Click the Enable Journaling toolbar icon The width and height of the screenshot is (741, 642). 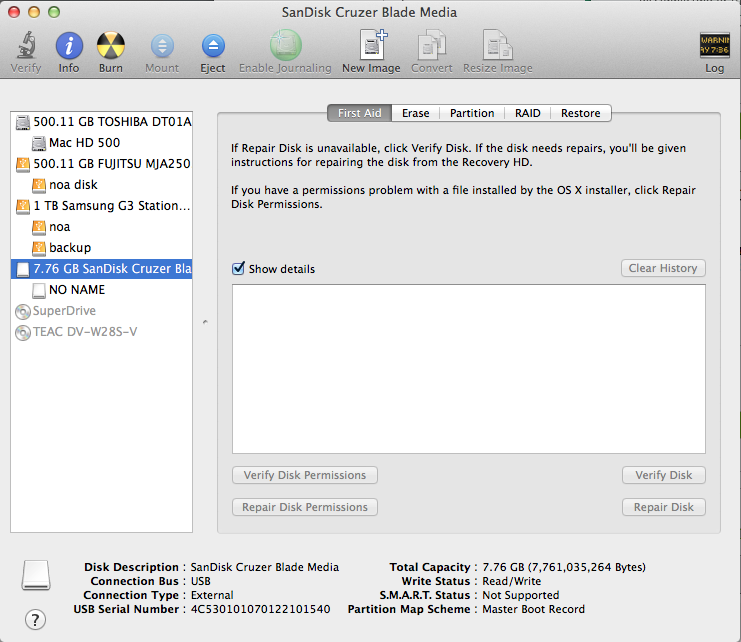pyautogui.click(x=285, y=45)
